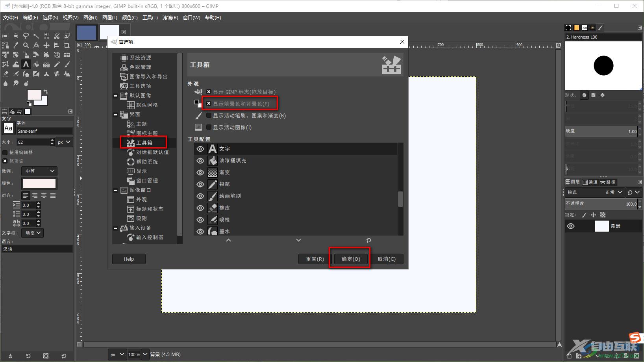Click the OK button in Preferences
The height and width of the screenshot is (362, 644).
tap(351, 259)
